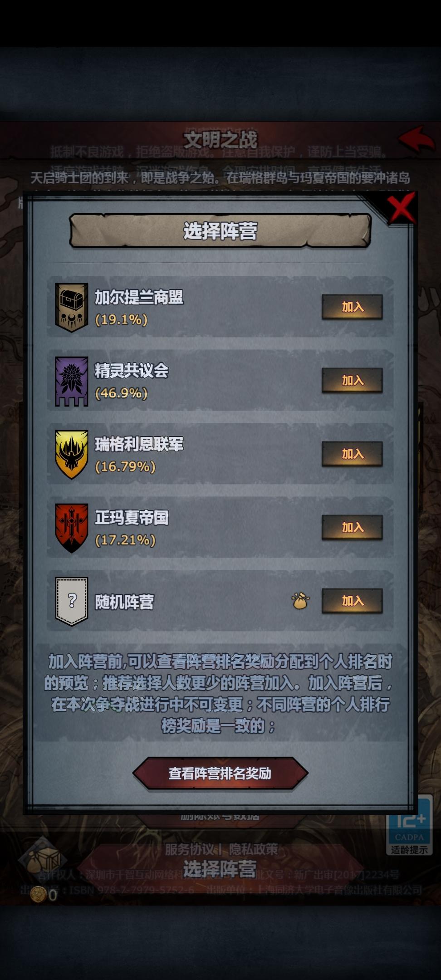
Task: Click the red 正玛夏帝国 sword shield icon
Action: click(71, 528)
